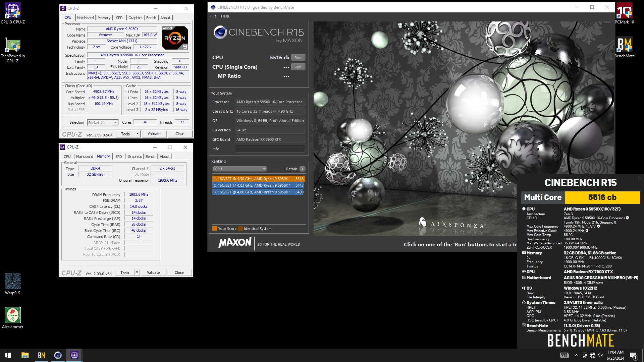Image resolution: width=644 pixels, height=362 pixels.
Task: Select ranking entry scoring 5447
Action: click(x=258, y=185)
